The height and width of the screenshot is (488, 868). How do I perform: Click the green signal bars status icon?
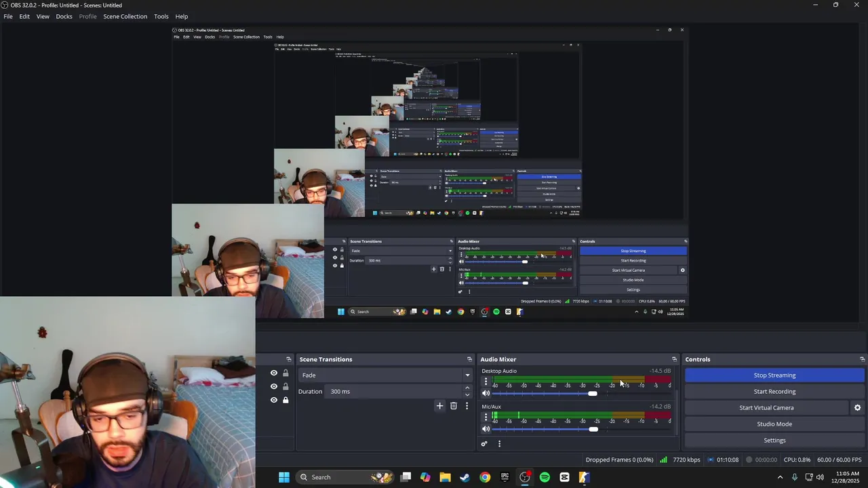click(663, 460)
